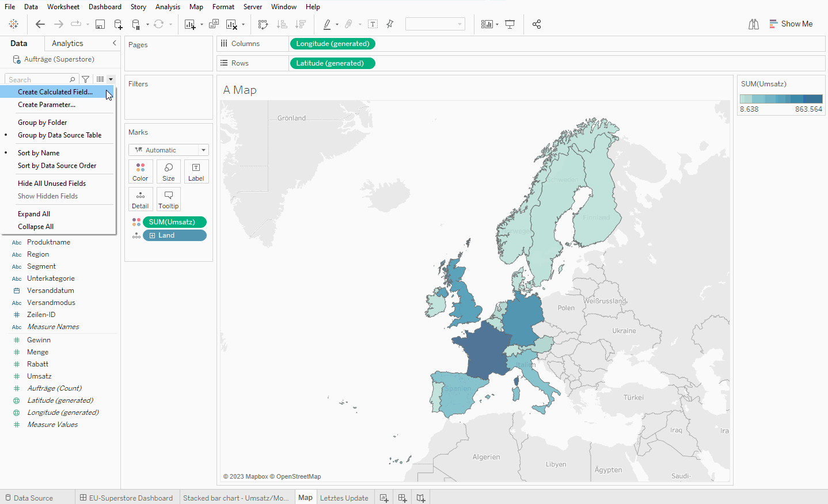828x504 pixels.
Task: Open the Marks type Automatic dropdown
Action: point(168,150)
